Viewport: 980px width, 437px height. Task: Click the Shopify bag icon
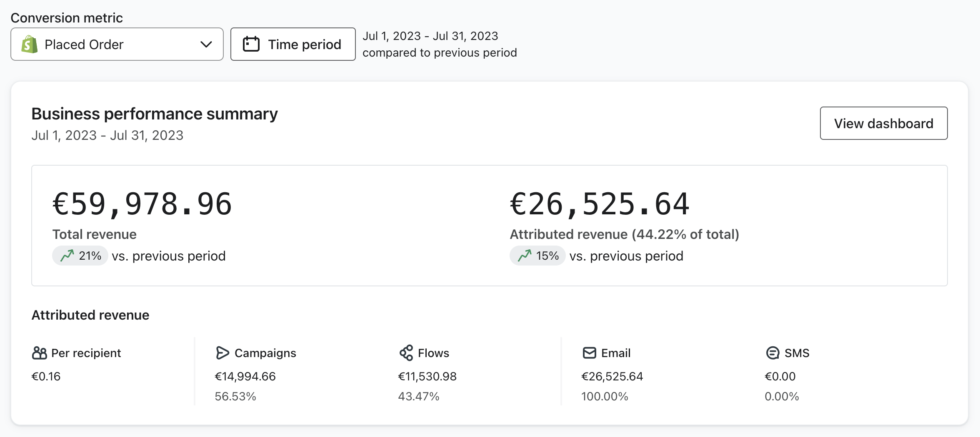point(30,45)
